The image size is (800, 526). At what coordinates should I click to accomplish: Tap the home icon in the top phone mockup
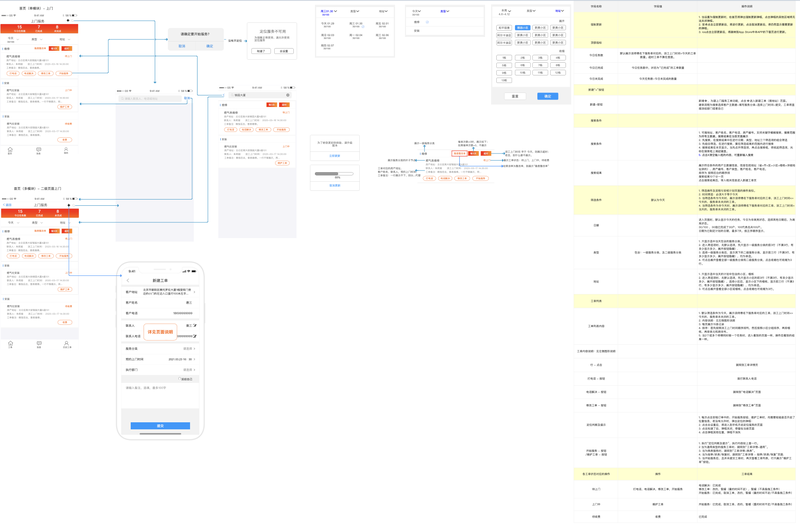[10, 150]
